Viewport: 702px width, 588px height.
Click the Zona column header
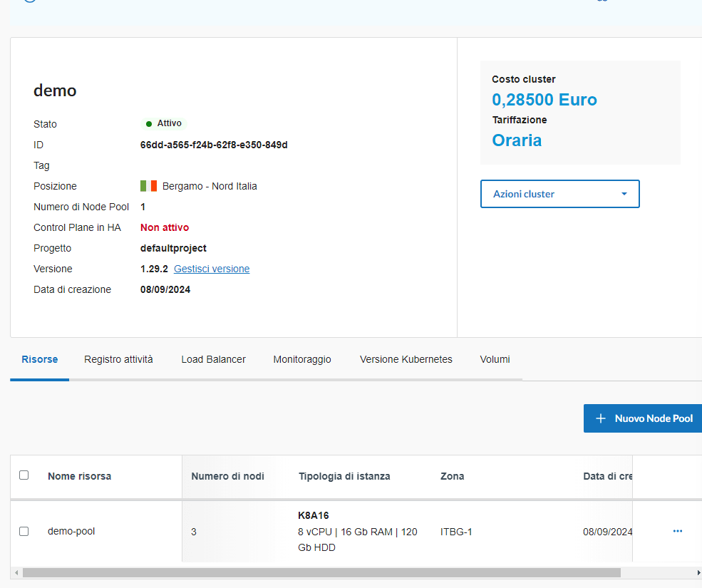click(452, 476)
